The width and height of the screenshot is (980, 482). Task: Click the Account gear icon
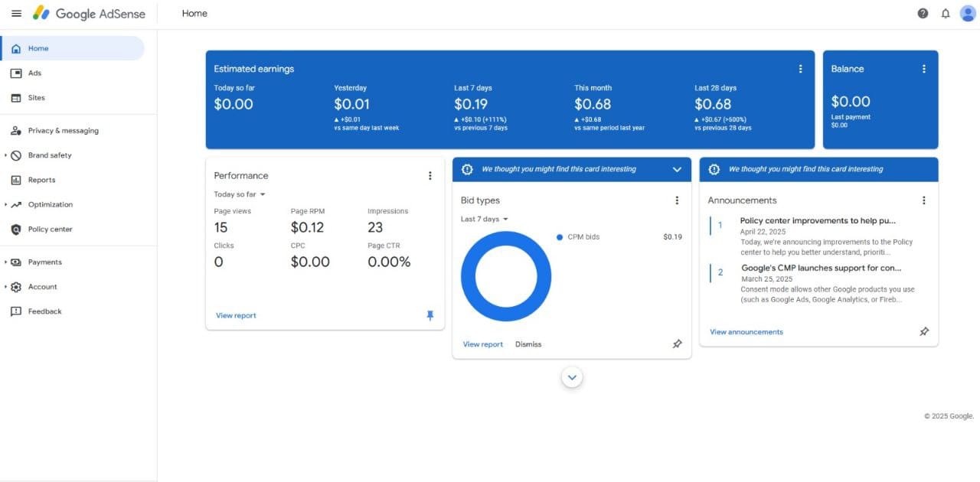[x=16, y=287]
